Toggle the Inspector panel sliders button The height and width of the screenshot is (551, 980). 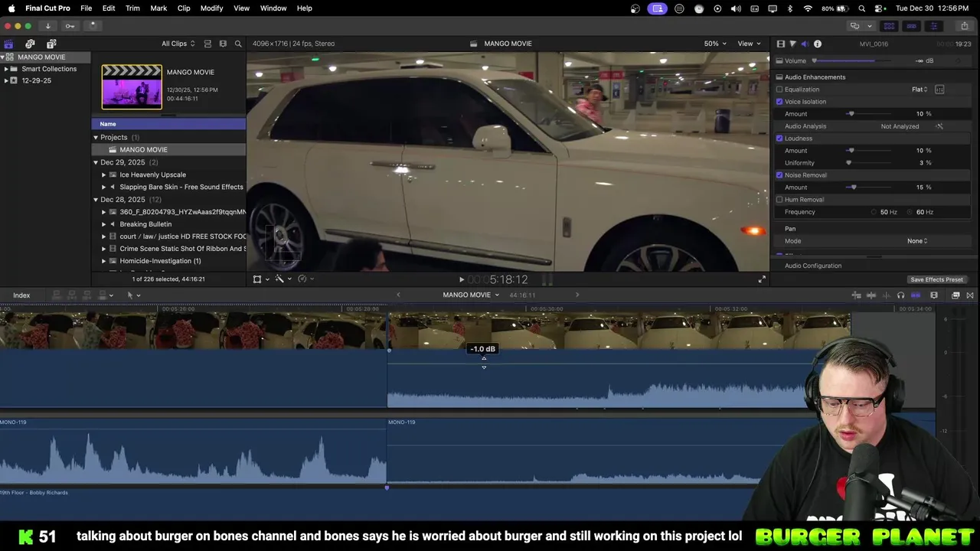pos(933,25)
